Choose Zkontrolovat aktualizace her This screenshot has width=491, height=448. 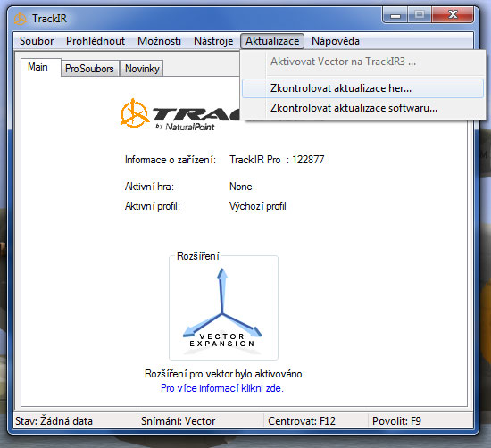tap(362, 88)
